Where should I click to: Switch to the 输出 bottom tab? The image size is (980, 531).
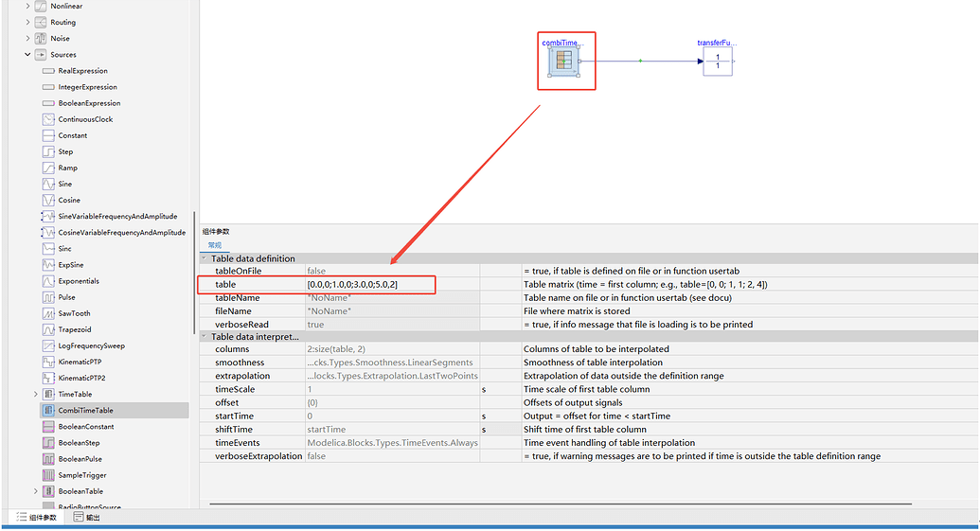click(86, 517)
